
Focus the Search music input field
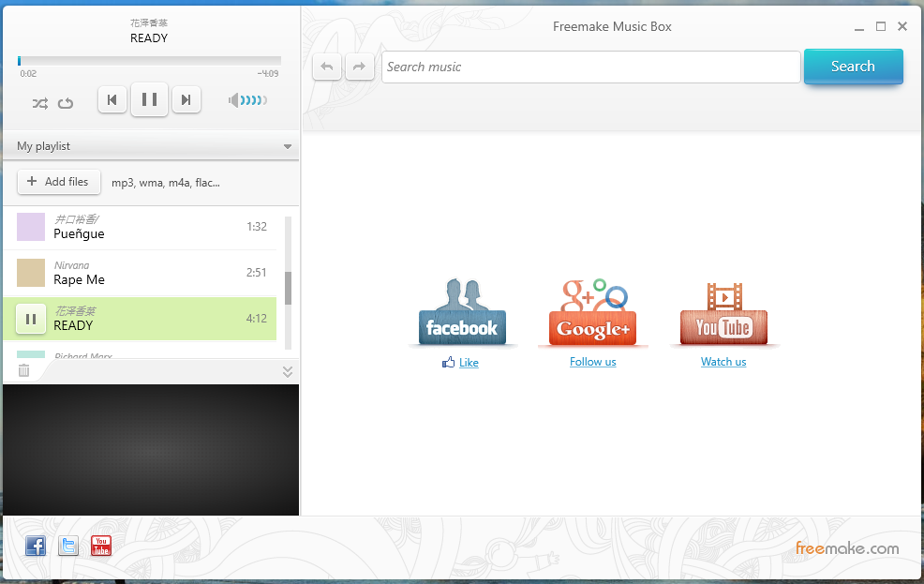(591, 67)
